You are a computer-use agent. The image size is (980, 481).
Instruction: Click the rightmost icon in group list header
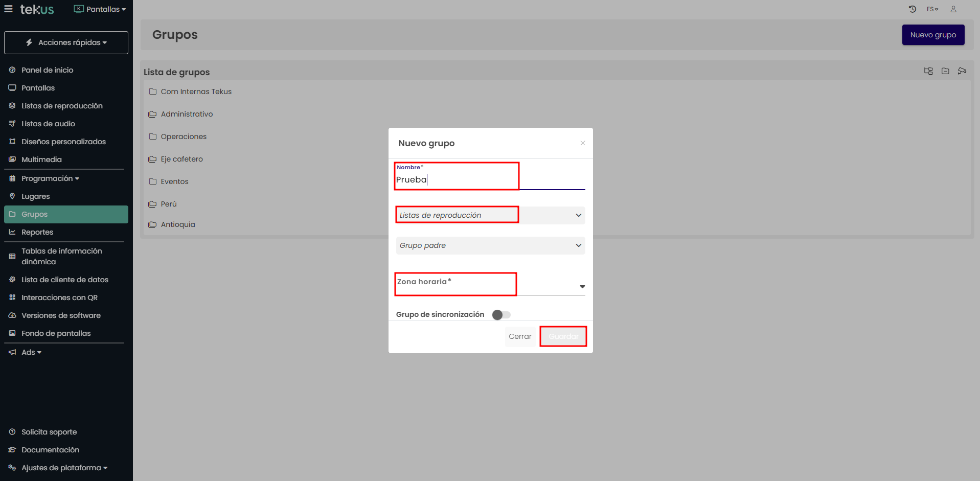pos(962,71)
